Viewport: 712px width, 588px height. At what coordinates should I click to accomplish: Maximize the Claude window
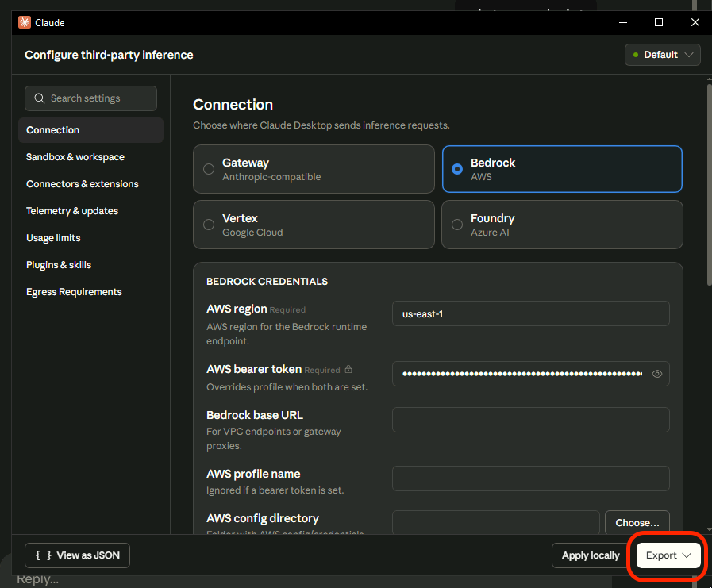(659, 22)
